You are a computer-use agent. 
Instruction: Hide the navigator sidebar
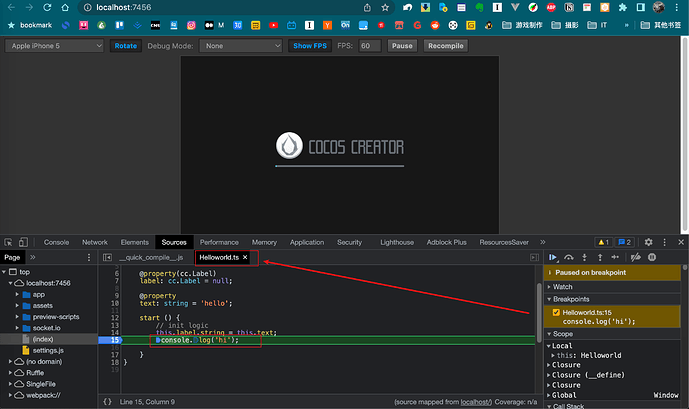pos(107,257)
